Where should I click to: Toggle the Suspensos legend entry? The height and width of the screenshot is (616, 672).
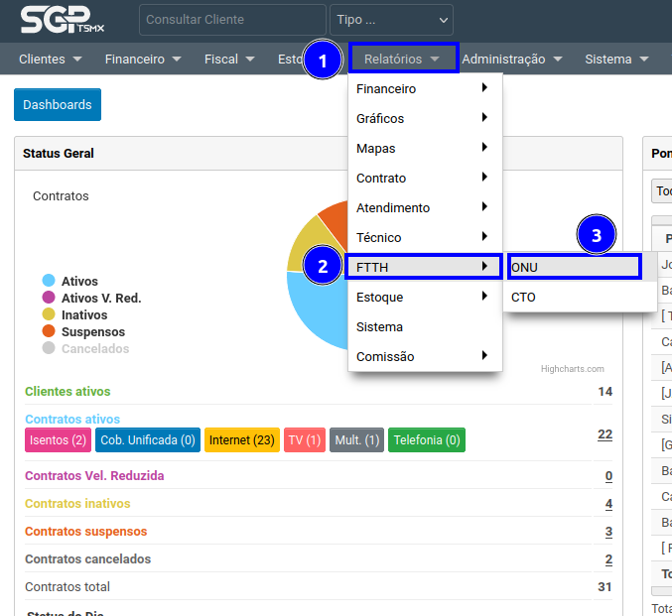click(x=93, y=332)
